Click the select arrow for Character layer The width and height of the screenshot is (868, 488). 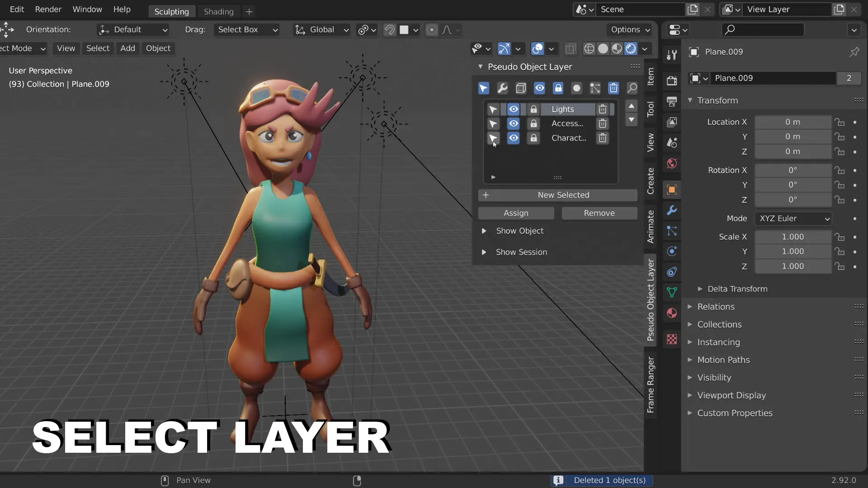coord(493,138)
